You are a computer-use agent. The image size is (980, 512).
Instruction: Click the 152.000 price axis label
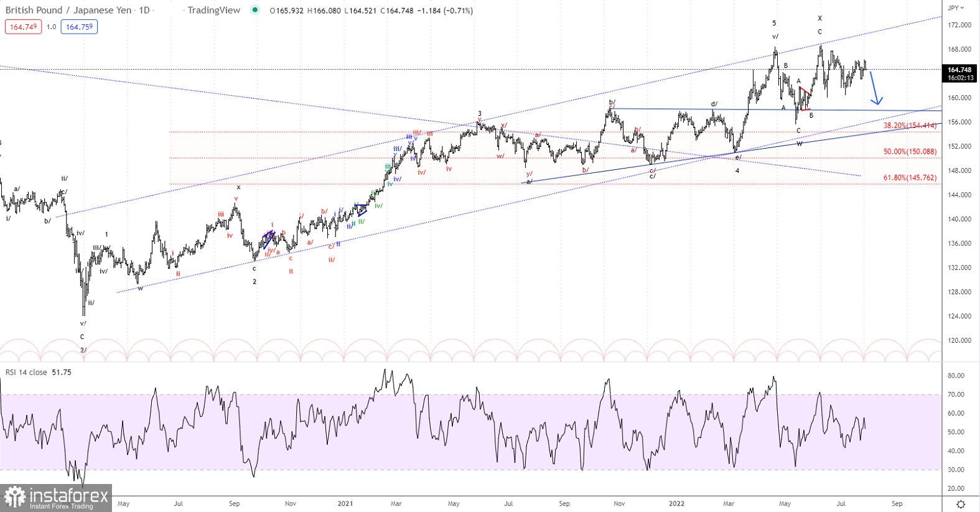[959, 146]
